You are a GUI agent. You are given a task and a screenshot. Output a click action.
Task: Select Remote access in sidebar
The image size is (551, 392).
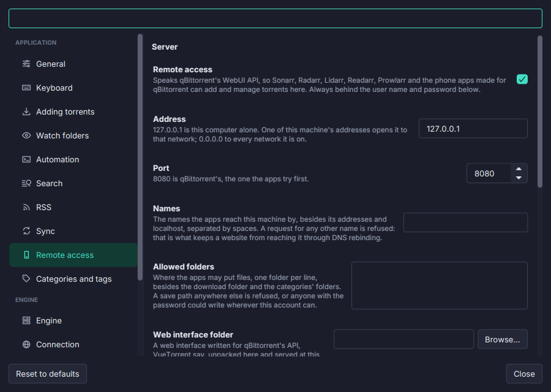coord(73,255)
